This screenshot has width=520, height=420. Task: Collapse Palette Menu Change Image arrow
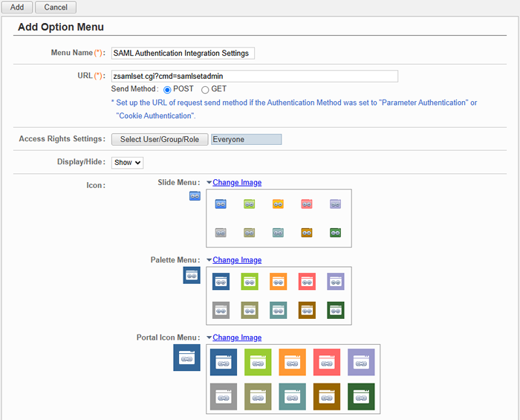(x=209, y=260)
